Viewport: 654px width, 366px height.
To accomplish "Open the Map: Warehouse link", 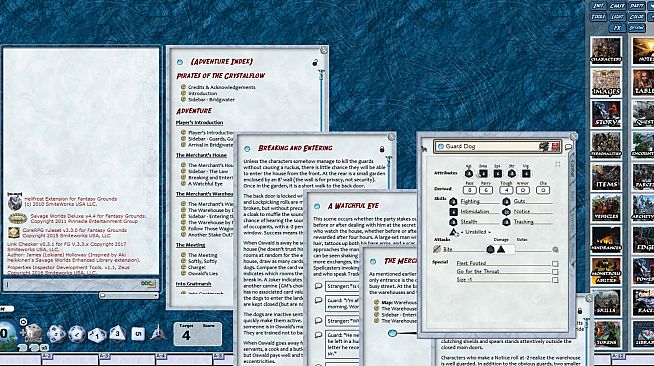I will tap(399, 302).
